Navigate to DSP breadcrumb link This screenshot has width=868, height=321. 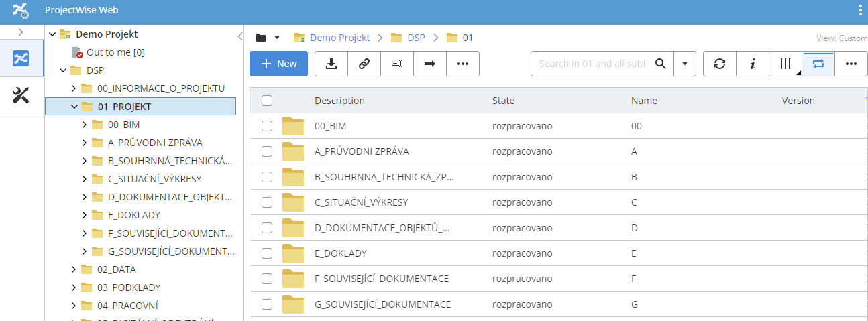click(416, 38)
